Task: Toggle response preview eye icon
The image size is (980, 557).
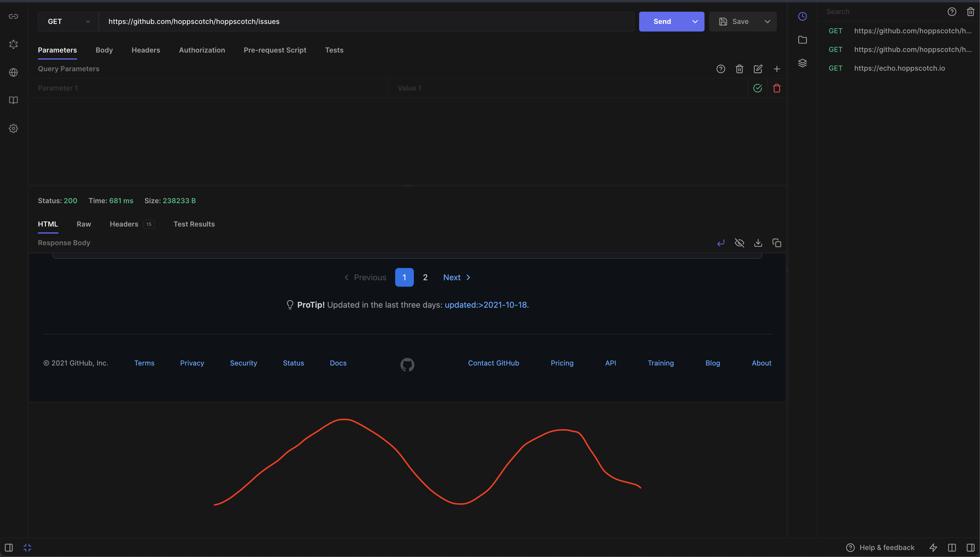Action: click(739, 243)
